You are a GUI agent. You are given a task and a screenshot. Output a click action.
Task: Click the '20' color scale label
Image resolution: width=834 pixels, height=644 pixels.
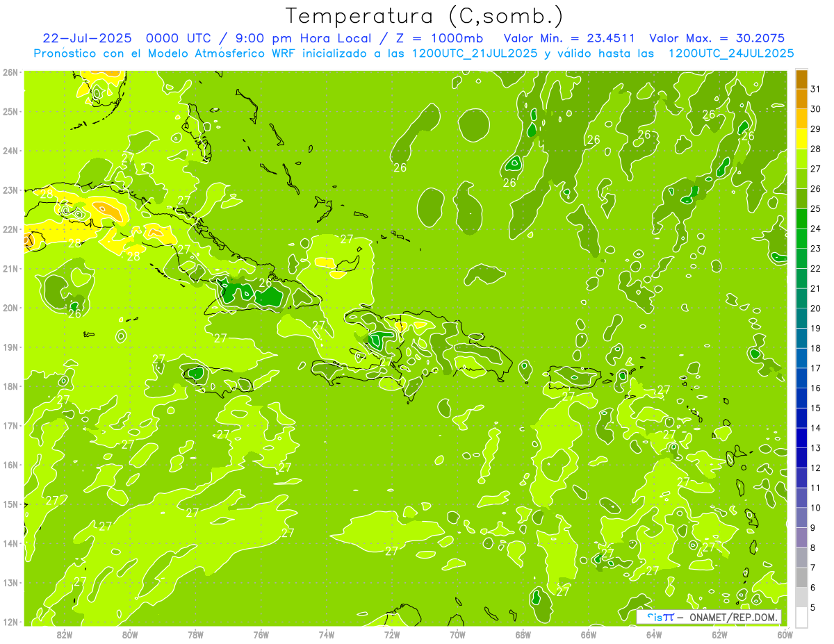tap(816, 308)
